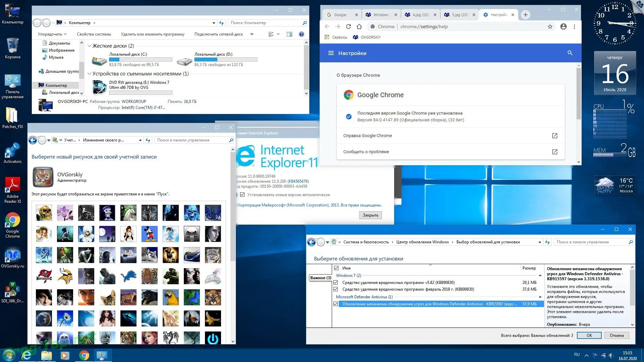Click Закрыть in Internet Explorer dialog
Viewport: 644px width, 362px height.
(370, 215)
